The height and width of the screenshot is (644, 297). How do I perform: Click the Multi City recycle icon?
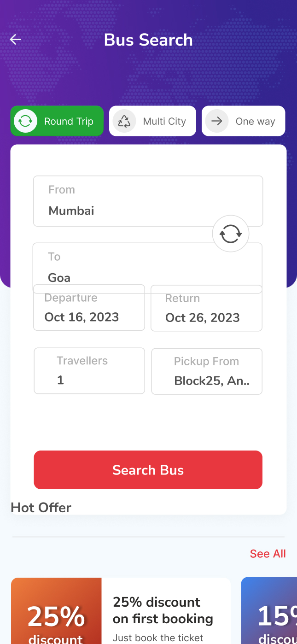coord(124,121)
